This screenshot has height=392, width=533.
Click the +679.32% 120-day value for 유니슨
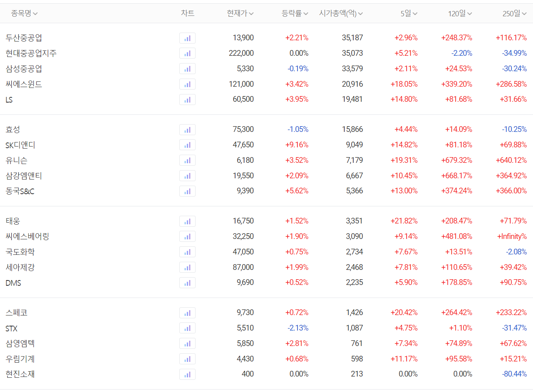pos(457,160)
